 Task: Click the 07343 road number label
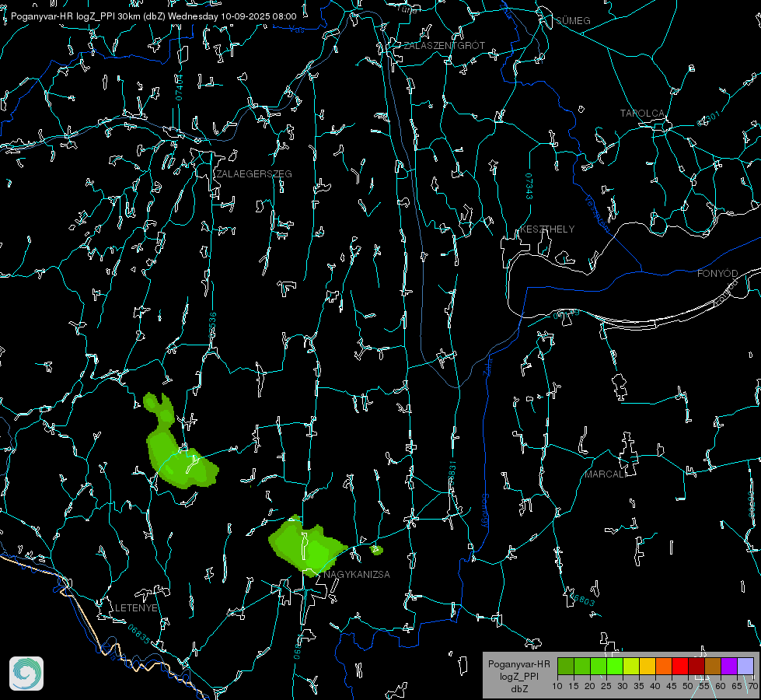click(529, 186)
